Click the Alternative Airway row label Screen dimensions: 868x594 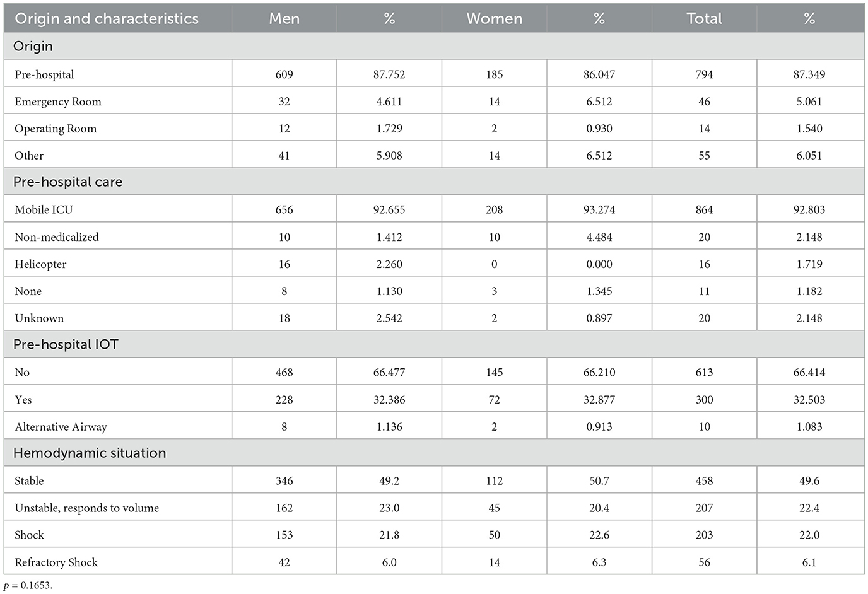tap(61, 427)
